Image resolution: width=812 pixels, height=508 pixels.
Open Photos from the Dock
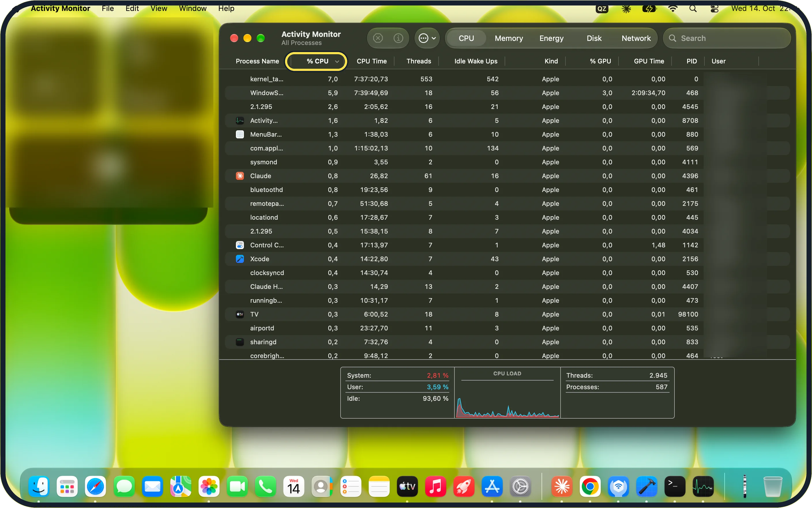[x=209, y=486]
